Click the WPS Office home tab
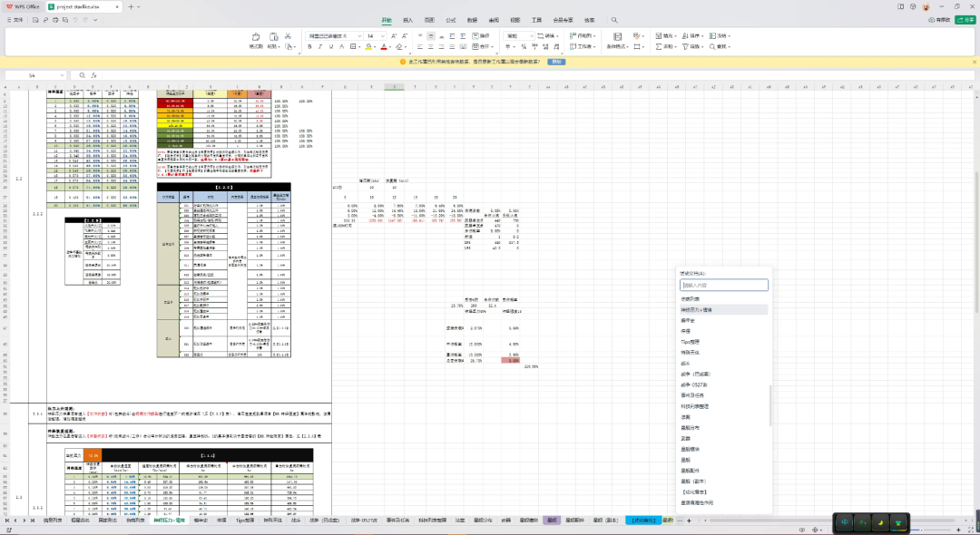Image resolution: width=980 pixels, height=535 pixels. coord(23,7)
